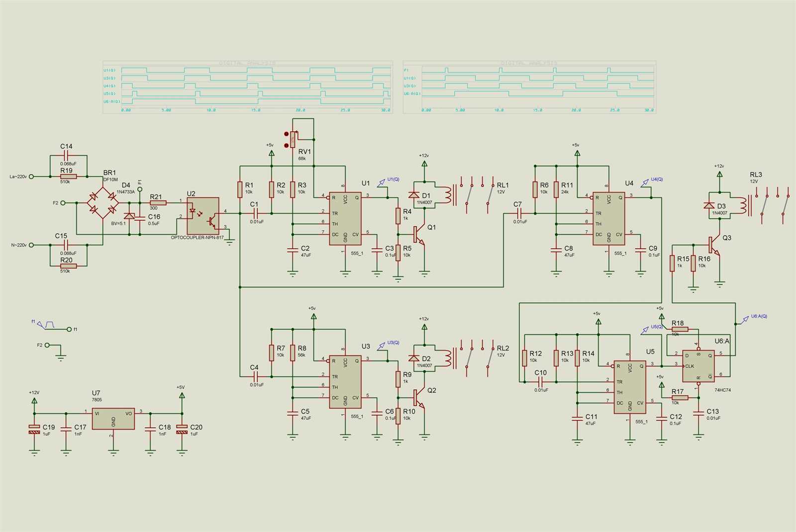Click resistor R20 510k
Image resolution: width=796 pixels, height=532 pixels.
pyautogui.click(x=68, y=266)
